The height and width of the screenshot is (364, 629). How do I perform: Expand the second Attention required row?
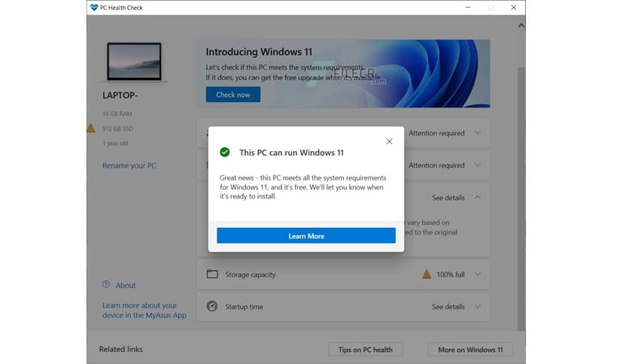(478, 165)
